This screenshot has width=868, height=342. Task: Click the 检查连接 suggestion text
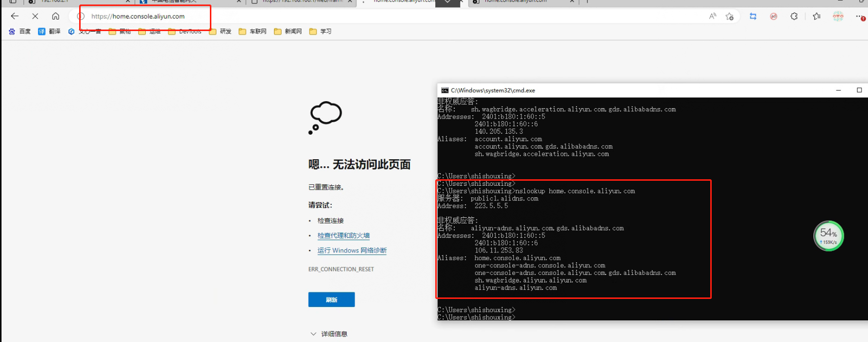coord(331,221)
